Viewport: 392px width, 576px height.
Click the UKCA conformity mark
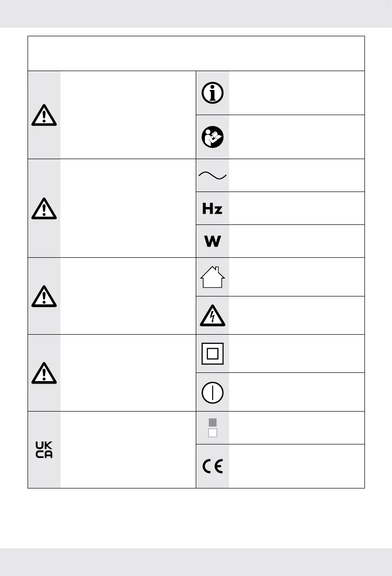tap(44, 450)
